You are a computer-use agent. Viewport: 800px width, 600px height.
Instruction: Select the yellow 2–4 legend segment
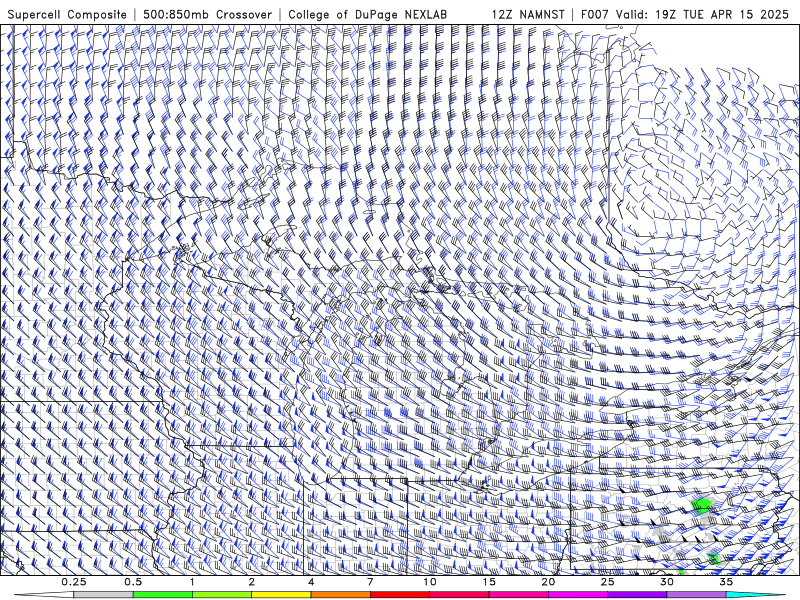point(281,595)
